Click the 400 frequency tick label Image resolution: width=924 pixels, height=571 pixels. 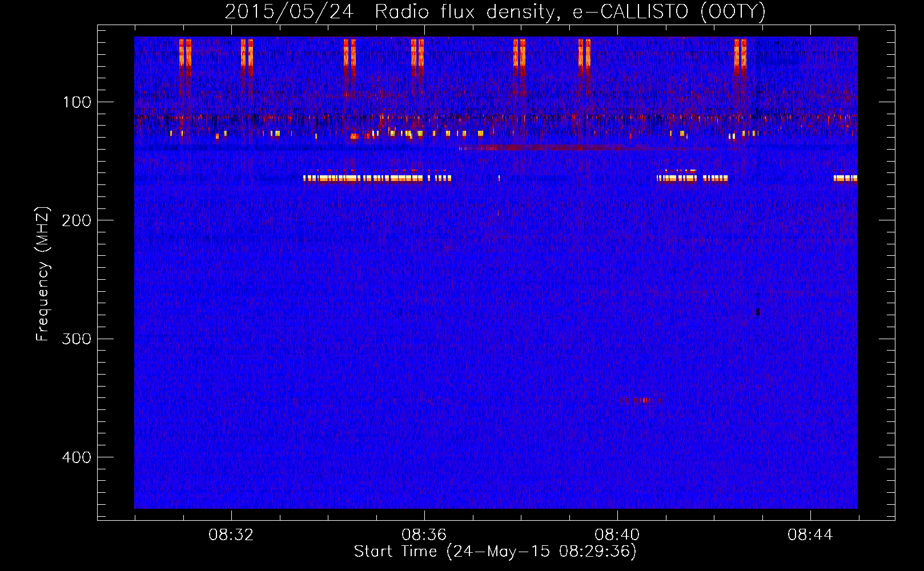tap(77, 457)
